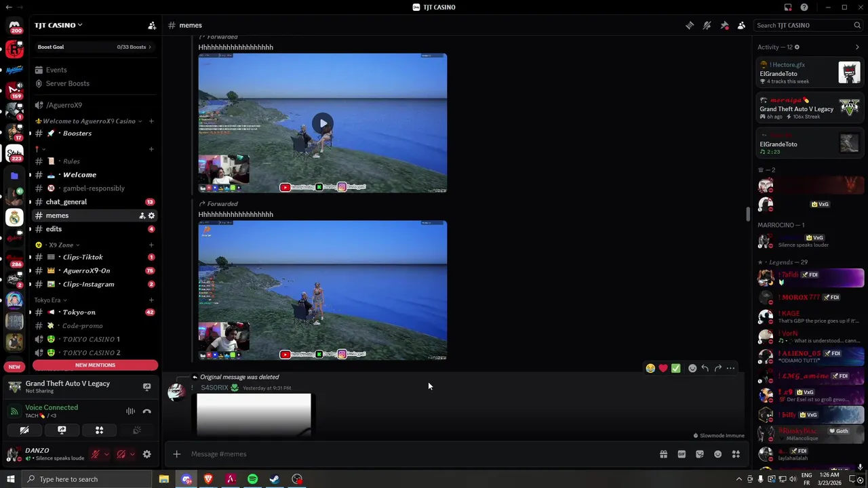The height and width of the screenshot is (488, 868).
Task: Open the invite people icon beside server name
Action: 152,25
